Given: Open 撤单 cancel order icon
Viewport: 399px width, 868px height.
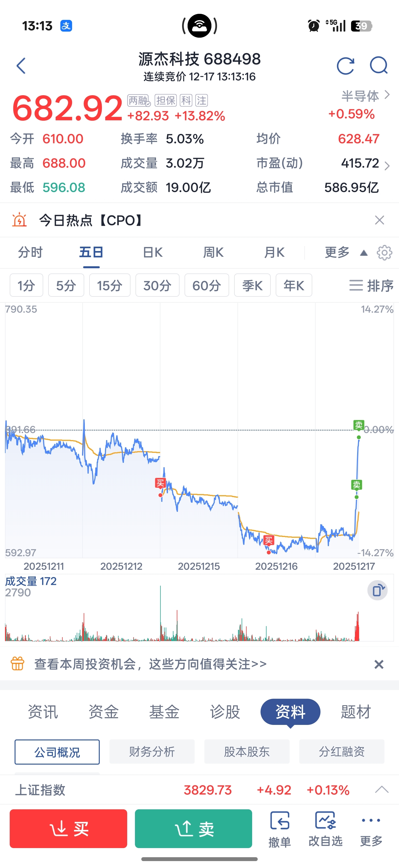Looking at the screenshot, I should tap(280, 829).
